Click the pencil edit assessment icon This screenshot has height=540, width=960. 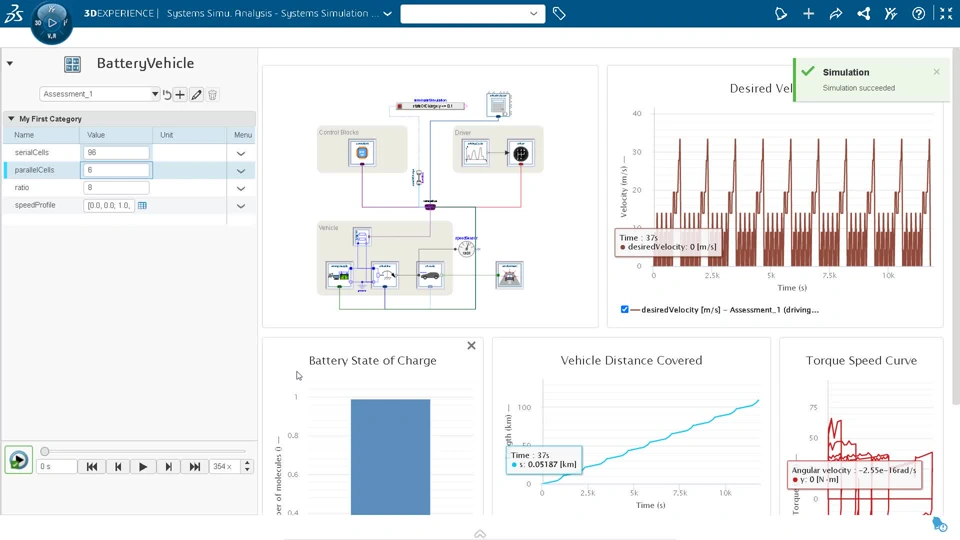197,95
